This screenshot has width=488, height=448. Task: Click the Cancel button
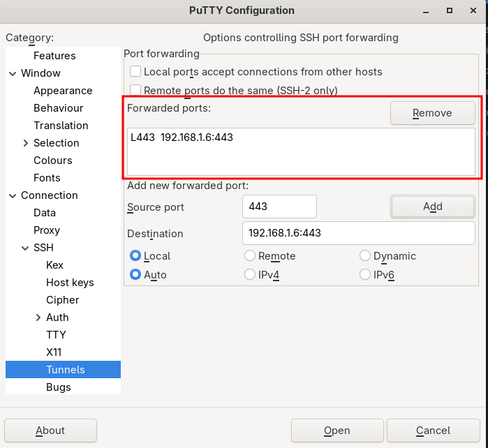pos(434,431)
